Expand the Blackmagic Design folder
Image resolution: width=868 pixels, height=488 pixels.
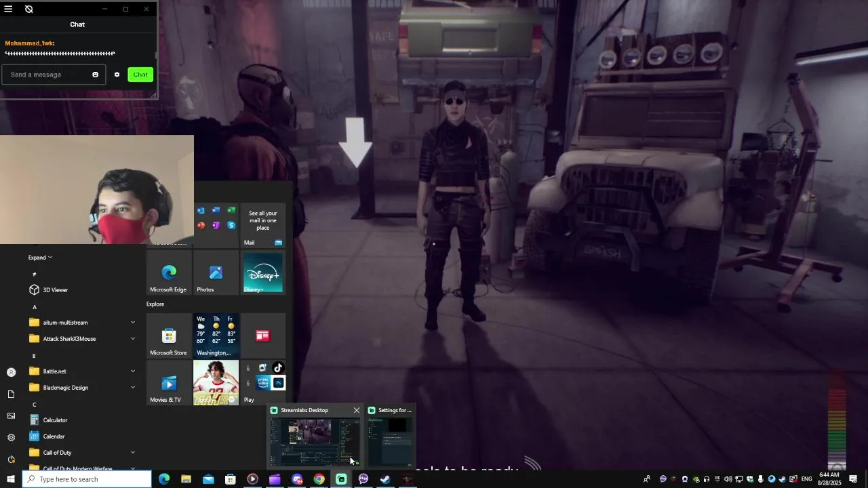point(81,388)
